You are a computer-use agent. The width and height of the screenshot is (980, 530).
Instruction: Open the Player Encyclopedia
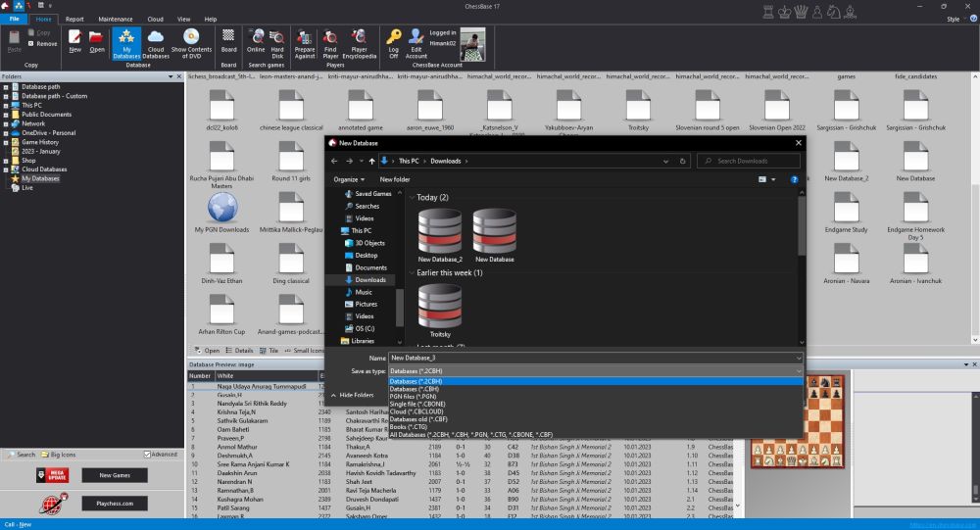click(359, 42)
